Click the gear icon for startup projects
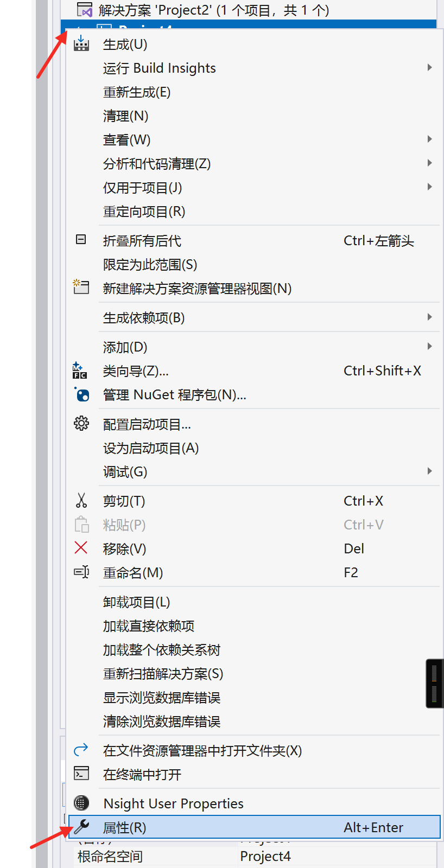Image resolution: width=444 pixels, height=868 pixels. [x=81, y=423]
